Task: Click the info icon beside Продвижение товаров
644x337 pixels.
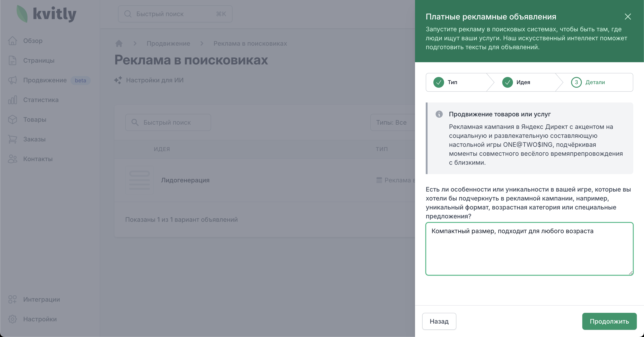Action: [439, 114]
